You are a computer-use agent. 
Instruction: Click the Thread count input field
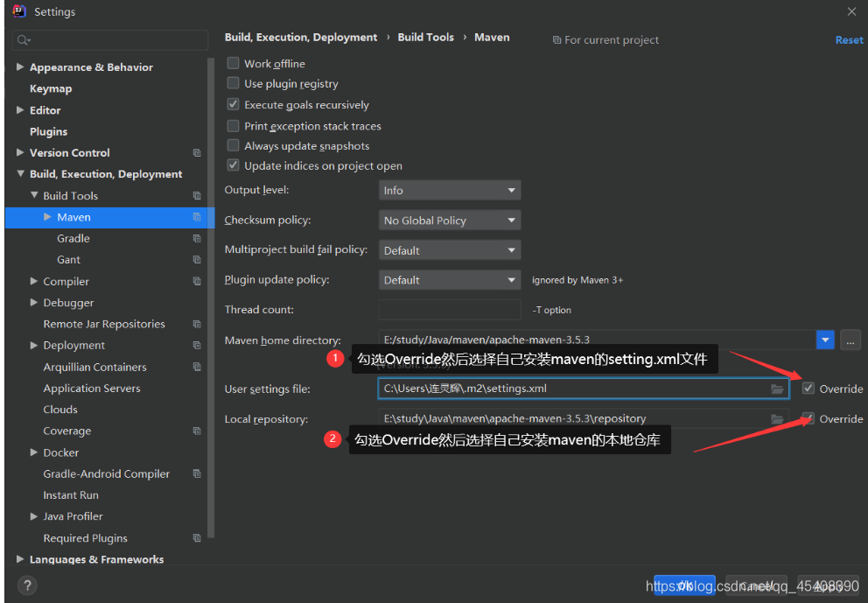(x=450, y=310)
